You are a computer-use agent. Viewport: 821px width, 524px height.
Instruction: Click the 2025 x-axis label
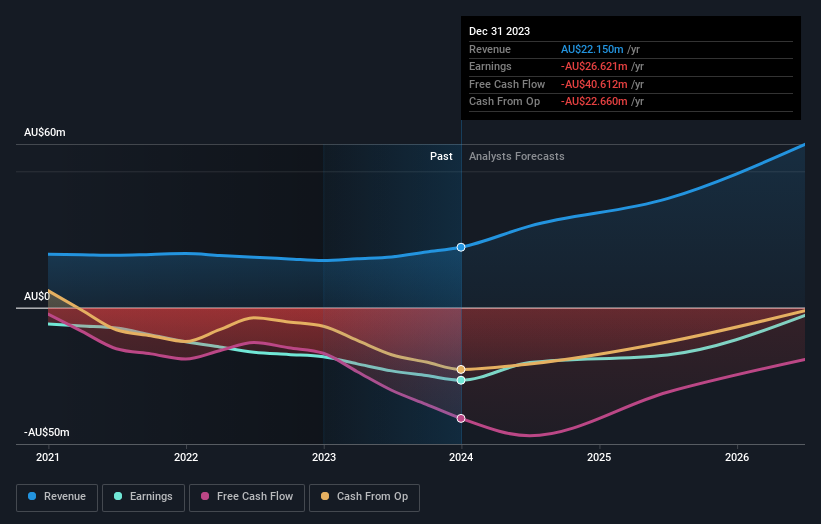pyautogui.click(x=599, y=458)
